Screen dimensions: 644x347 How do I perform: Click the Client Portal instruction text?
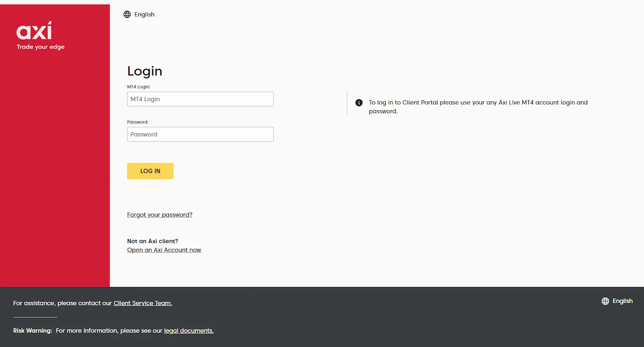click(478, 106)
